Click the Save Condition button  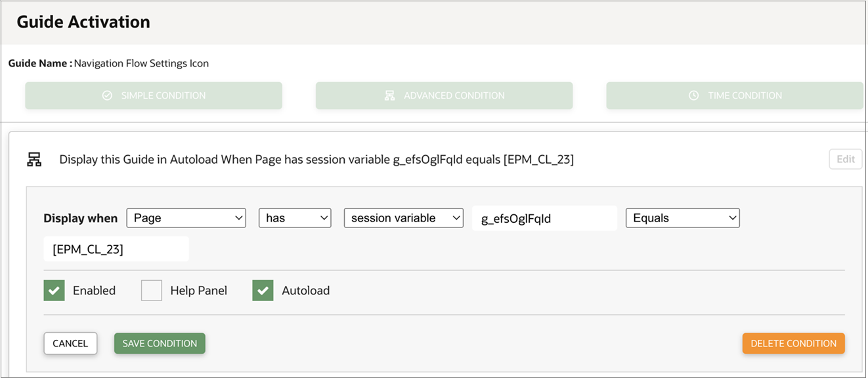[160, 343]
